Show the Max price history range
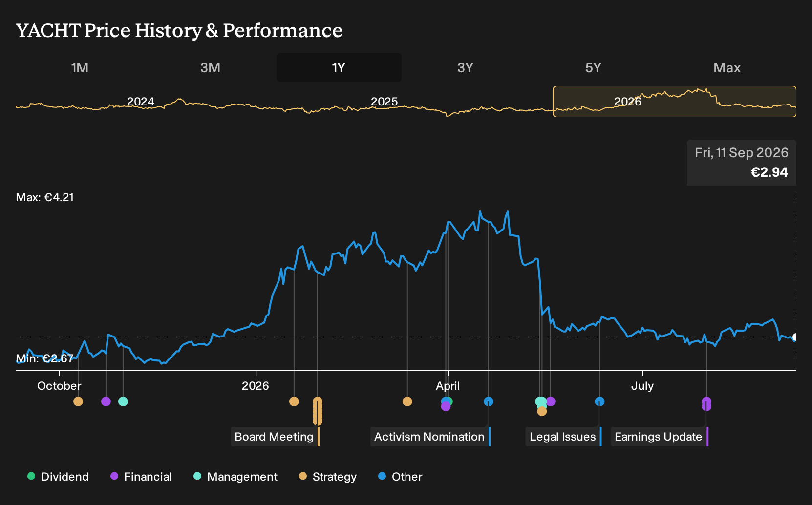The height and width of the screenshot is (505, 812). tap(727, 67)
